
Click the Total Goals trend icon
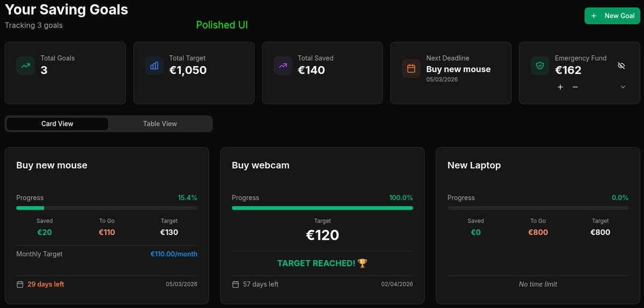coord(25,66)
